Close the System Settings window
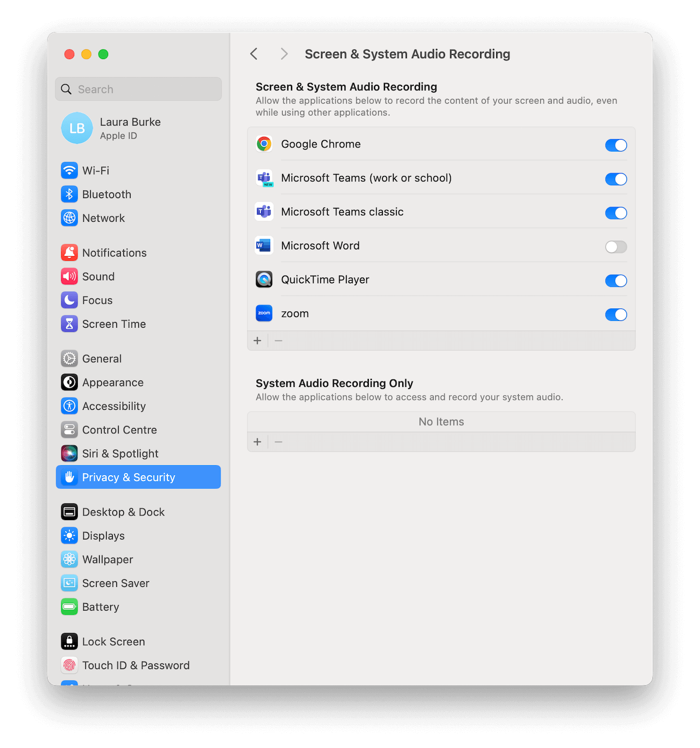The height and width of the screenshot is (748, 700). pyautogui.click(x=69, y=54)
